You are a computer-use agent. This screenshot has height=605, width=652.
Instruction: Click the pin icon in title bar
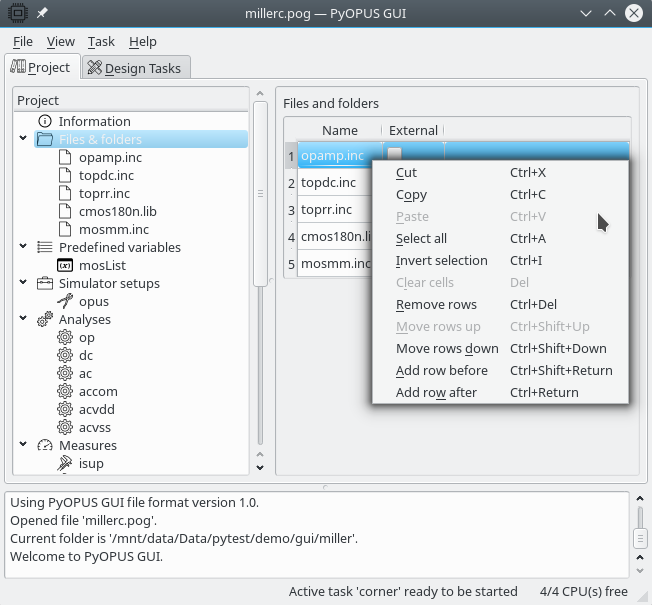point(43,13)
